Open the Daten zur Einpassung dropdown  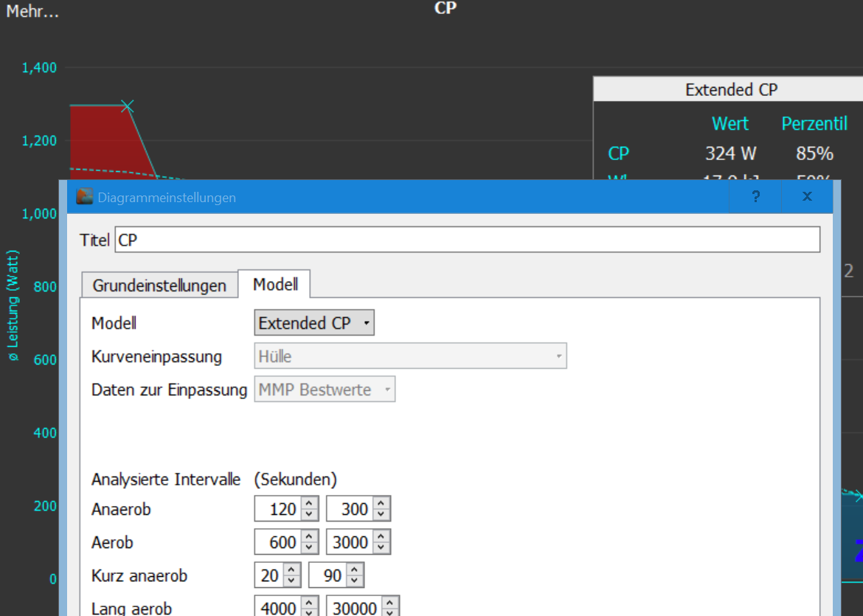coord(325,390)
